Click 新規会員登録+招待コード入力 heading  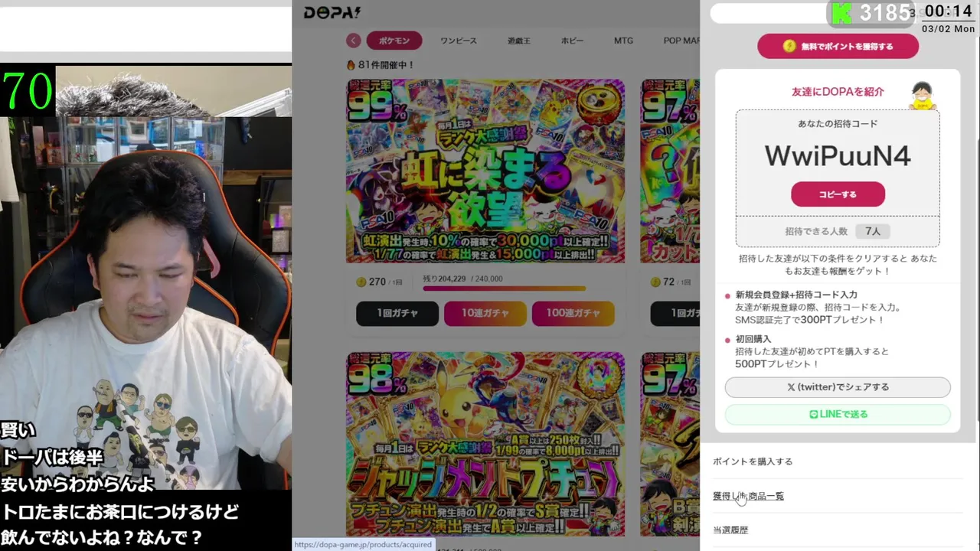(x=796, y=295)
